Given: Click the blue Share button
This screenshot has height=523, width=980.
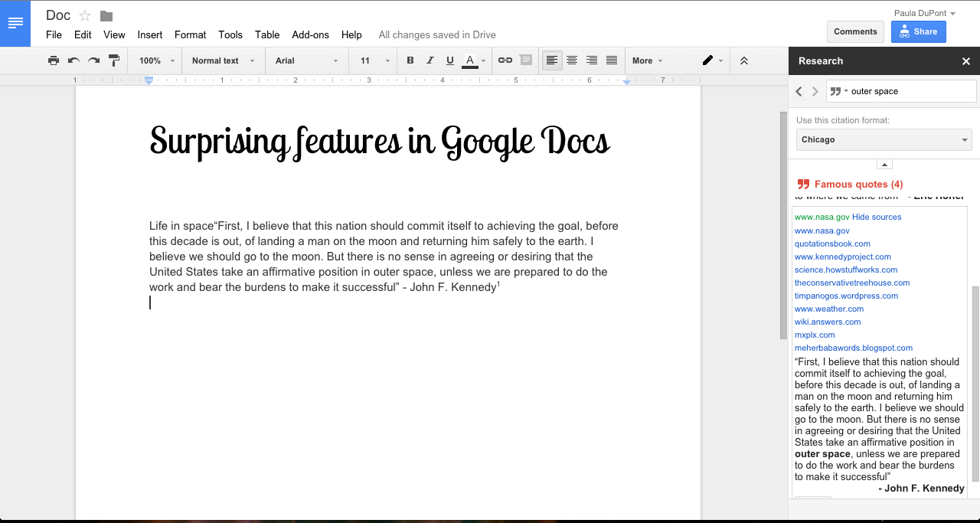Looking at the screenshot, I should click(918, 31).
